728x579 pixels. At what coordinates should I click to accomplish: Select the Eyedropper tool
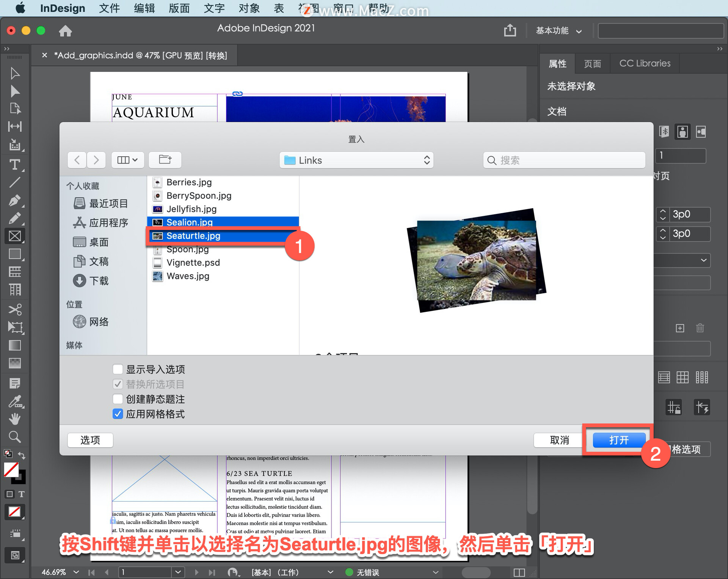[x=16, y=401]
